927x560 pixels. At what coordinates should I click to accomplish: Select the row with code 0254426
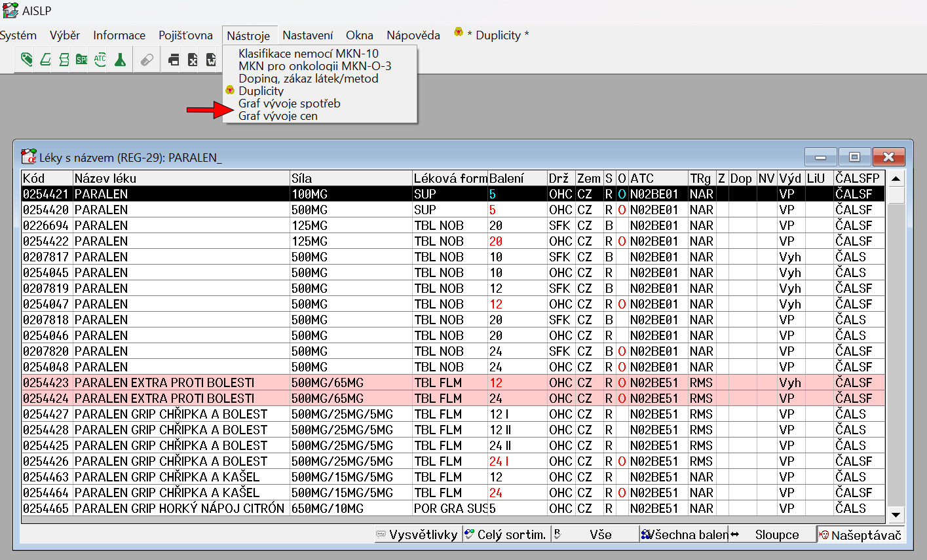click(x=453, y=461)
